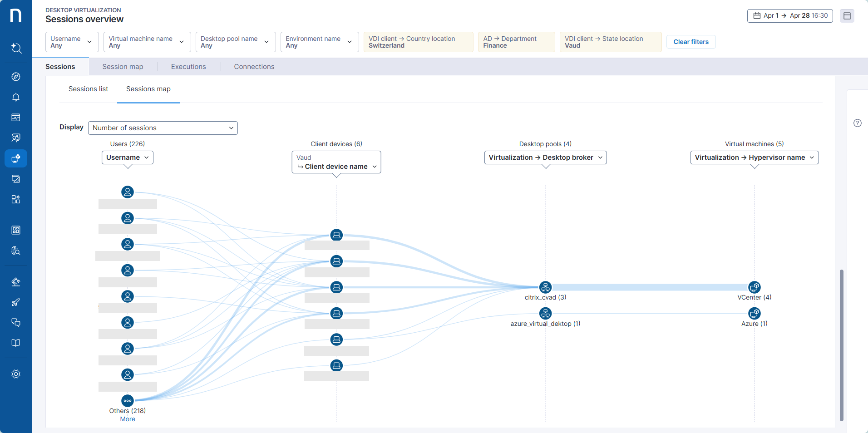Click the Azure hypervisor node
Image resolution: width=868 pixels, height=433 pixels.
pyautogui.click(x=754, y=314)
